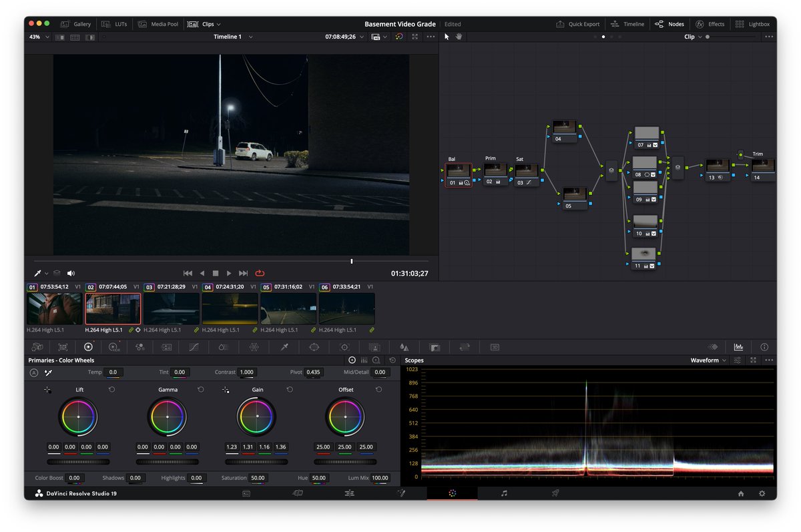Open the Timeline 1 dropdown
Image resolution: width=801 pixels, height=532 pixels.
233,37
